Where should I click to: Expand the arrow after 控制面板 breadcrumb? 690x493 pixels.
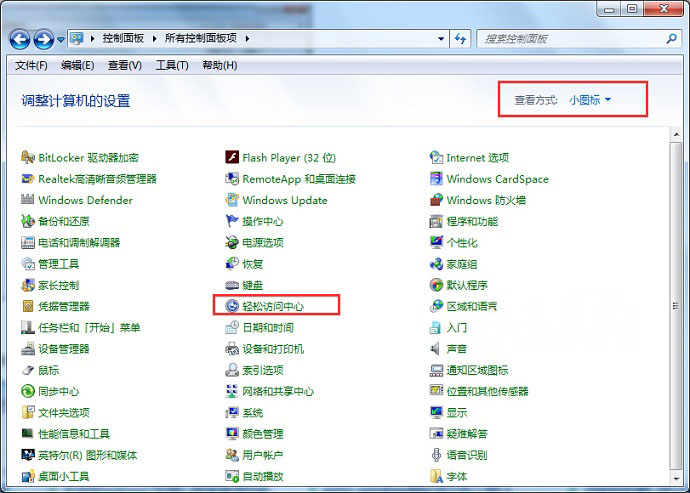[154, 39]
